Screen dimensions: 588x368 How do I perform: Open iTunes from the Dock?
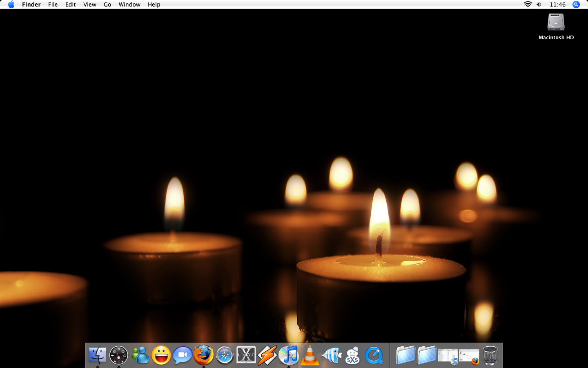click(x=289, y=355)
